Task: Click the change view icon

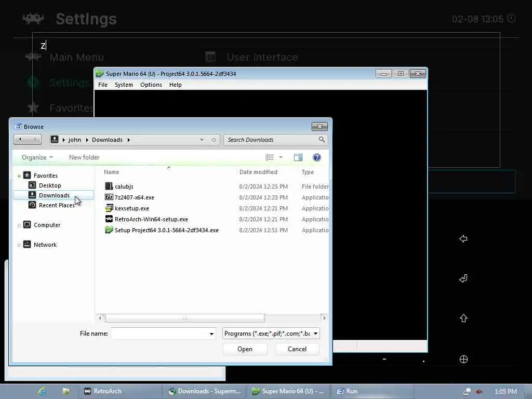Action: pos(270,157)
